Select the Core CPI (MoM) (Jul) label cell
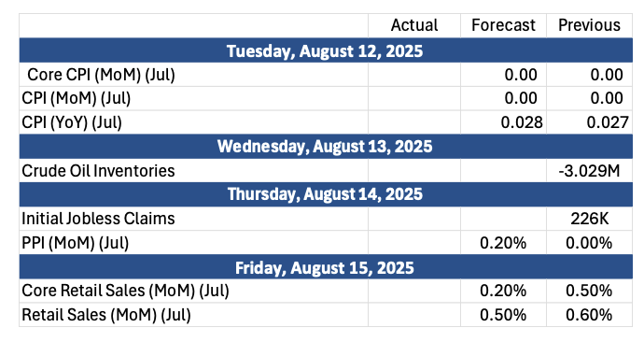 pyautogui.click(x=193, y=75)
